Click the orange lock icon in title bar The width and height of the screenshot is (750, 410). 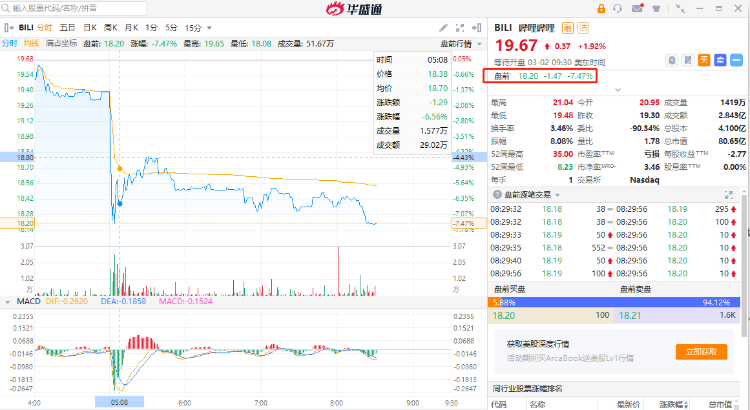pyautogui.click(x=601, y=9)
